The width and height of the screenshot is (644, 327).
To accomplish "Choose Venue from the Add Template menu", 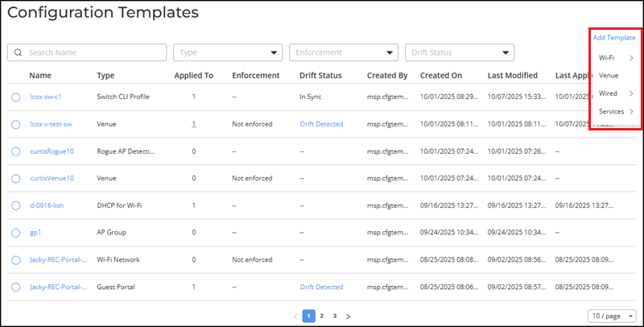I will (609, 75).
